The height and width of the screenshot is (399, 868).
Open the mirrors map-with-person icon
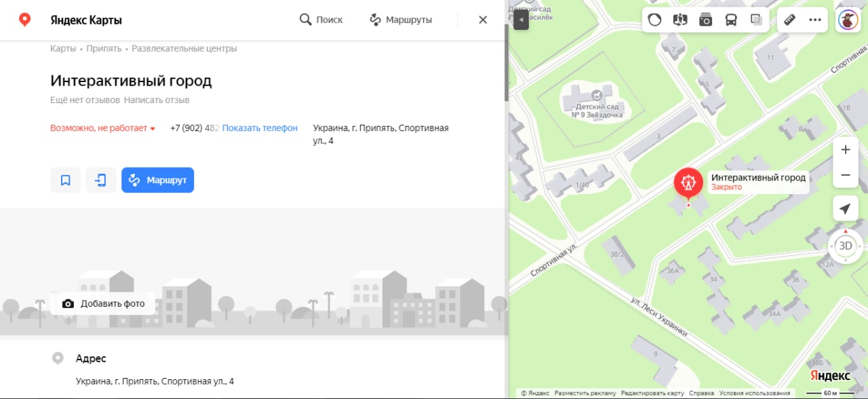pos(680,20)
